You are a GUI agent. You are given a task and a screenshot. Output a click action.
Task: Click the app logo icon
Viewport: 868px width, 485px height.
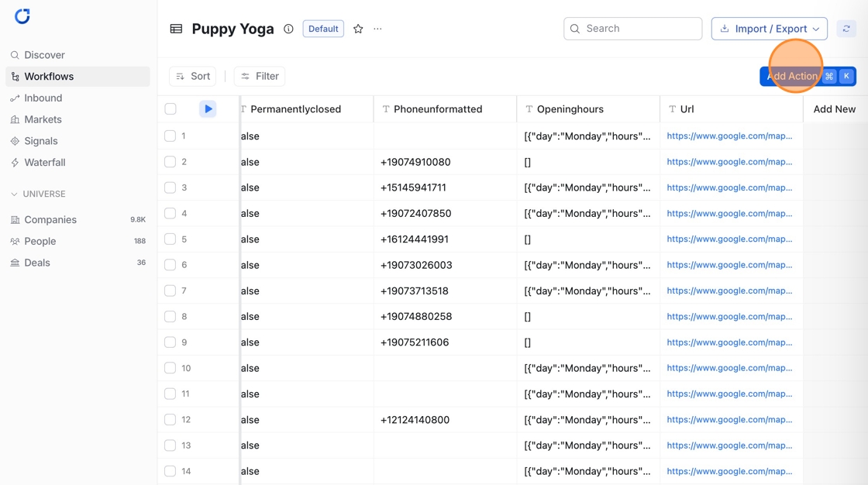coord(22,16)
